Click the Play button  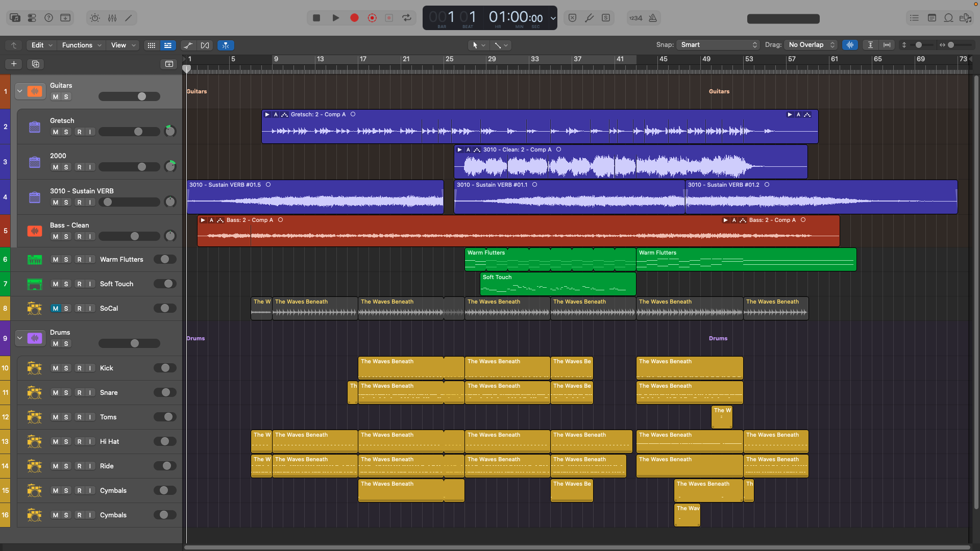(x=335, y=18)
